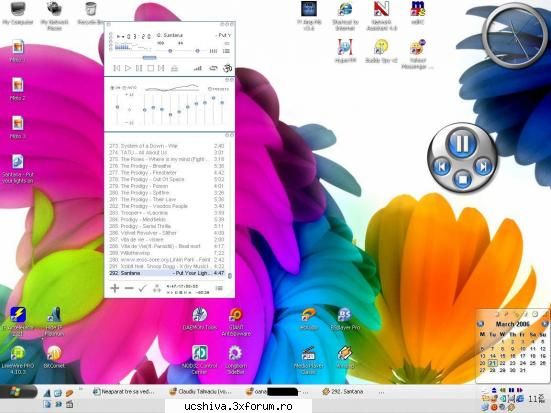Adjust rightmost equalizer band slider
The image size is (551, 413).
[x=222, y=103]
